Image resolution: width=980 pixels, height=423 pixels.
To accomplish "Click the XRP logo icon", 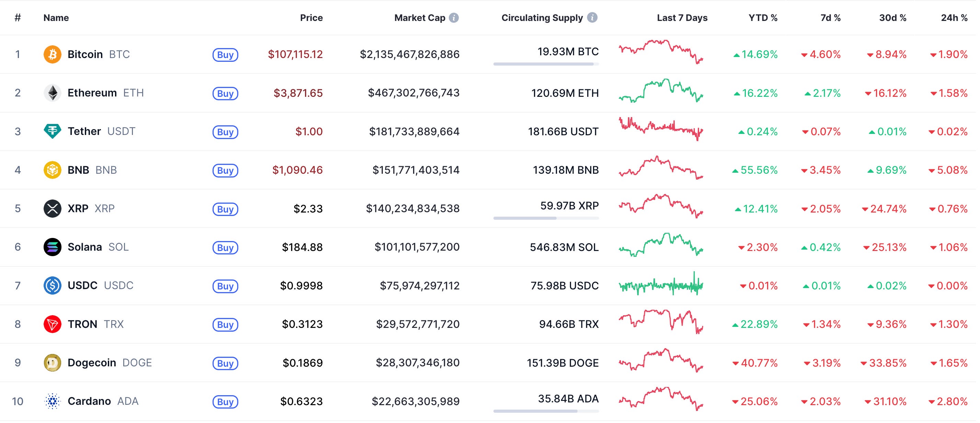I will 53,209.
